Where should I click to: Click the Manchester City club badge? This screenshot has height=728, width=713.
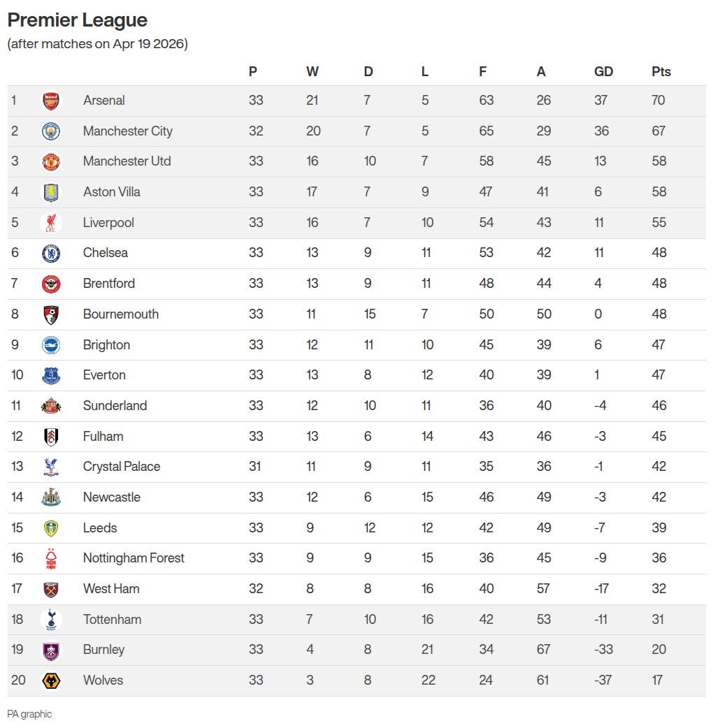click(51, 131)
